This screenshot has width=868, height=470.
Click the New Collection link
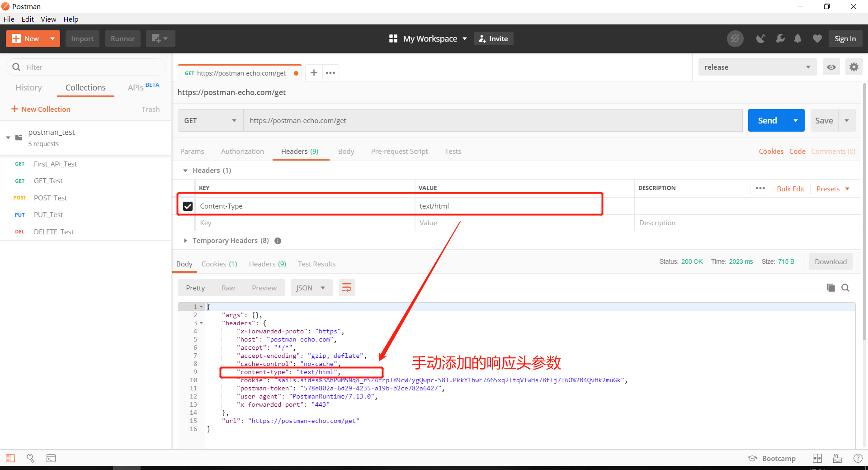[41, 109]
